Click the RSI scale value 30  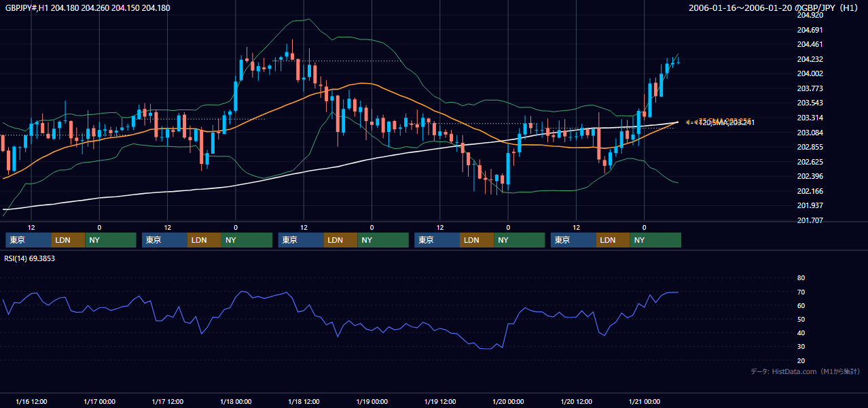[801, 346]
